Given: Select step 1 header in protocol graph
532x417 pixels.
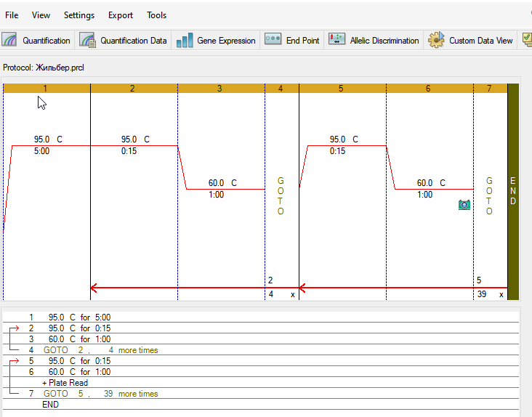Looking at the screenshot, I should point(46,88).
